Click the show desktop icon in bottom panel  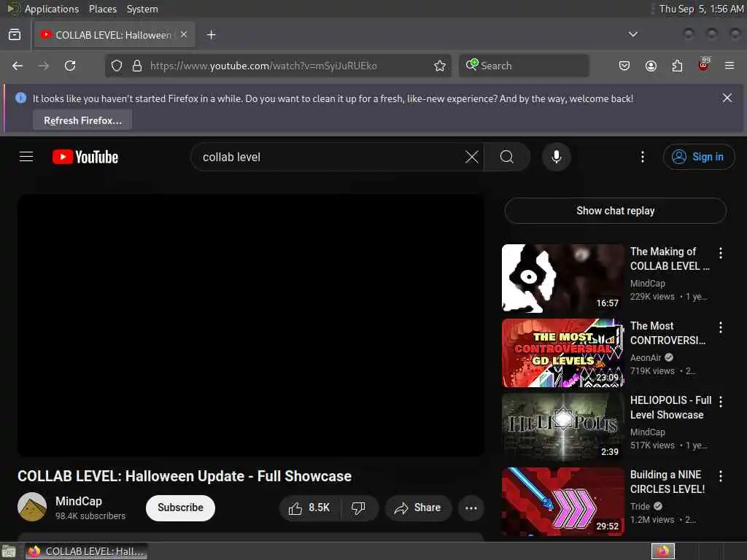coord(9,551)
